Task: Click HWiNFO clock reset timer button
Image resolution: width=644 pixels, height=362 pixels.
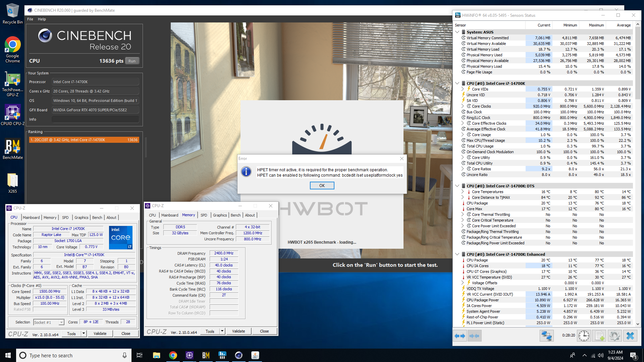Action: click(x=584, y=336)
